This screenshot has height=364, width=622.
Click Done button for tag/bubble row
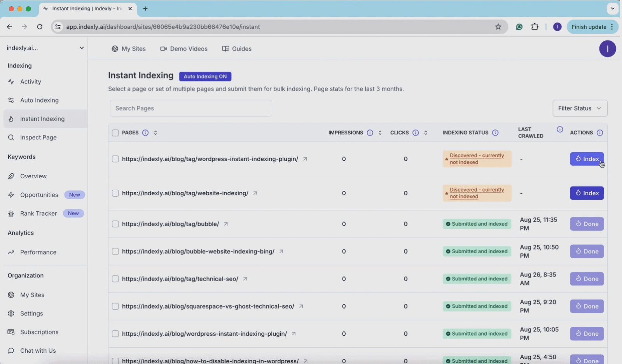point(587,224)
